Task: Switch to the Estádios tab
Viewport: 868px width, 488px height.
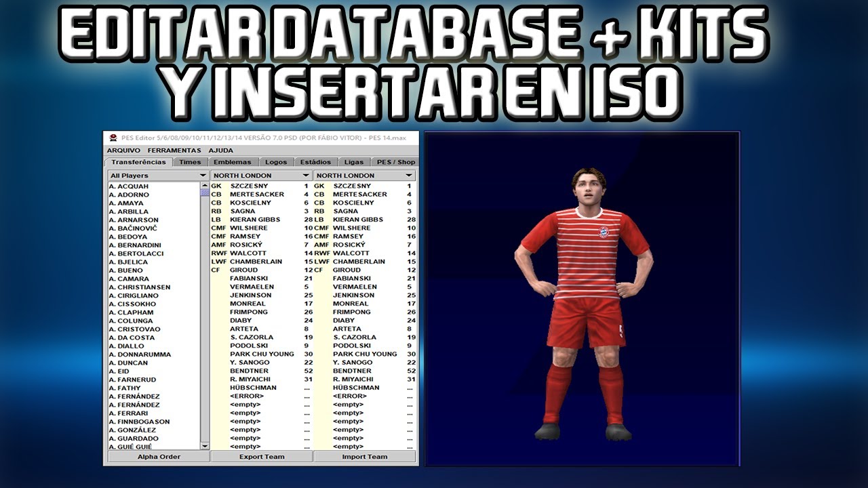Action: point(316,162)
